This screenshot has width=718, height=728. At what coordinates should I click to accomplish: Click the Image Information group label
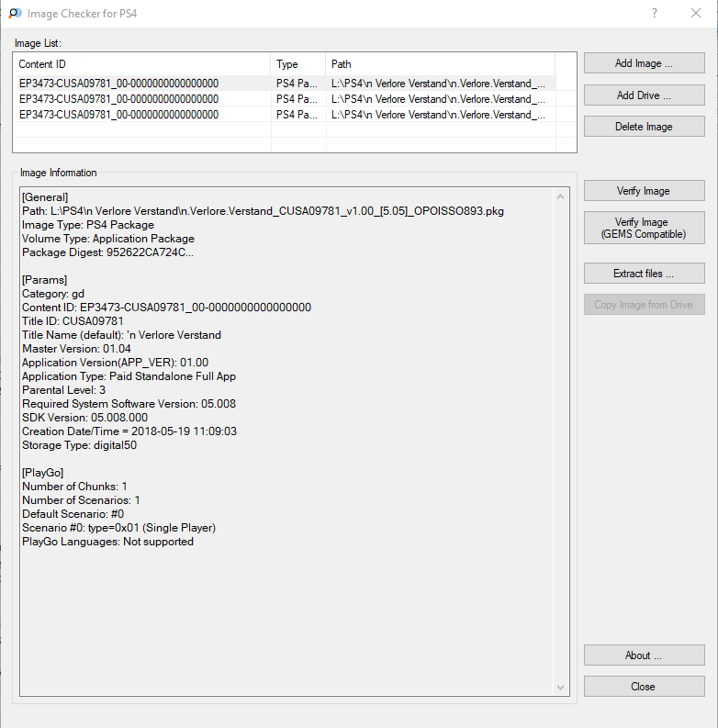tap(58, 173)
